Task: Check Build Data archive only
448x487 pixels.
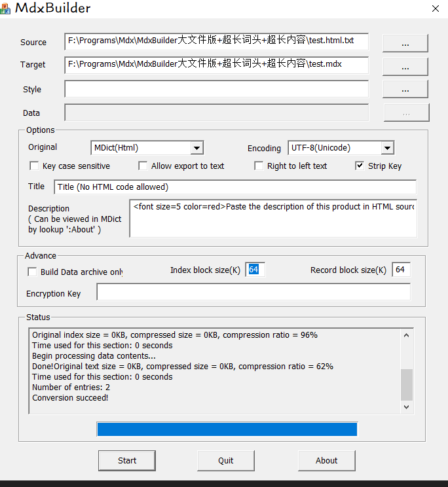Action: click(x=31, y=272)
